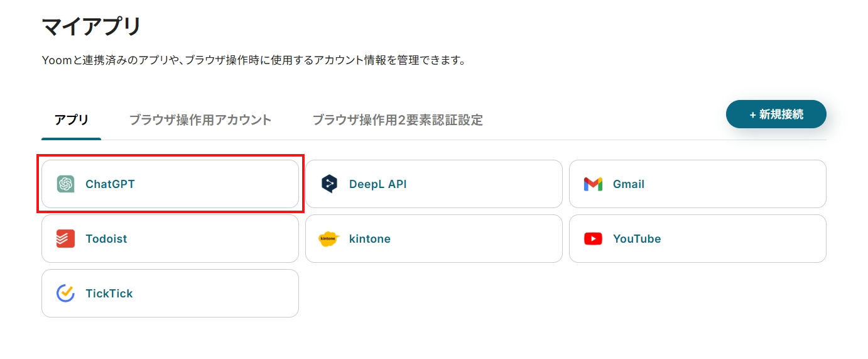The width and height of the screenshot is (868, 359).
Task: Select the Todoist text label
Action: (x=106, y=239)
